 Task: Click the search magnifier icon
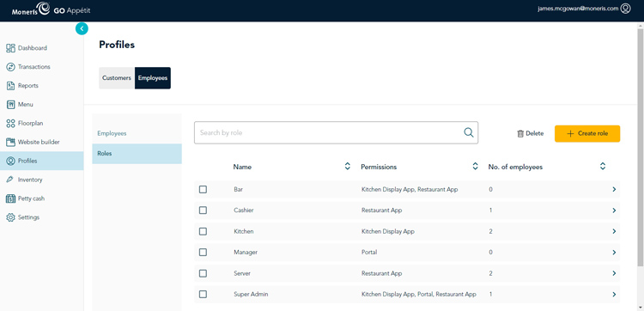point(469,132)
